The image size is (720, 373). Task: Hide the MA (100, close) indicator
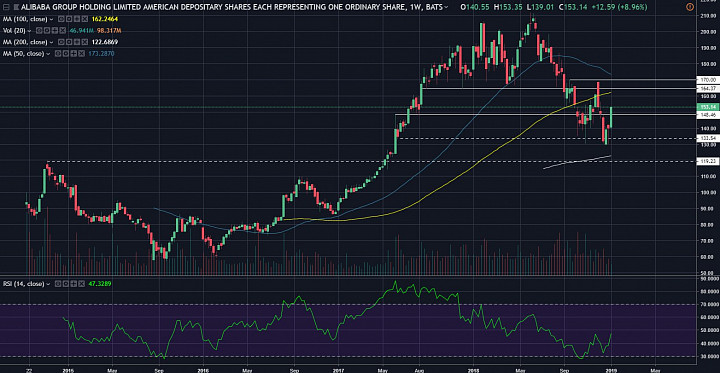61,19
